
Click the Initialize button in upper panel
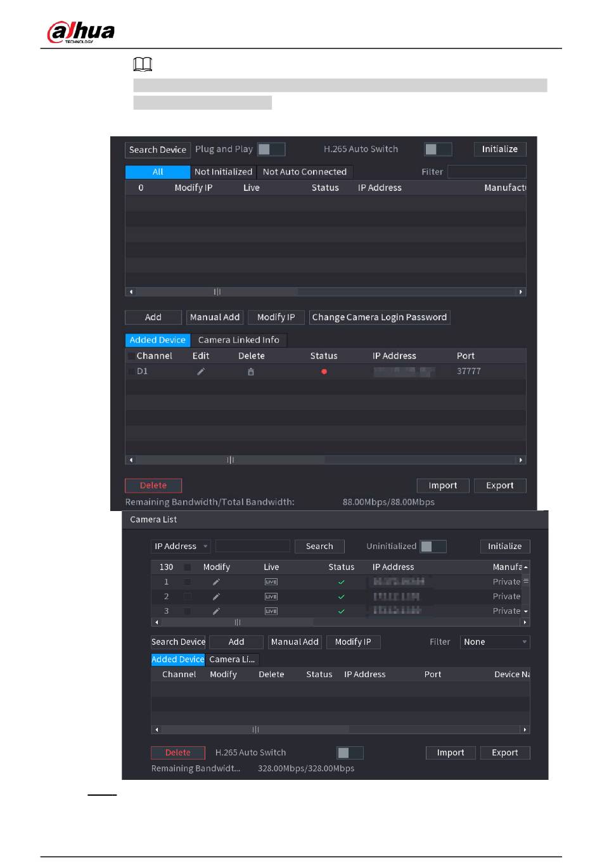pos(500,150)
